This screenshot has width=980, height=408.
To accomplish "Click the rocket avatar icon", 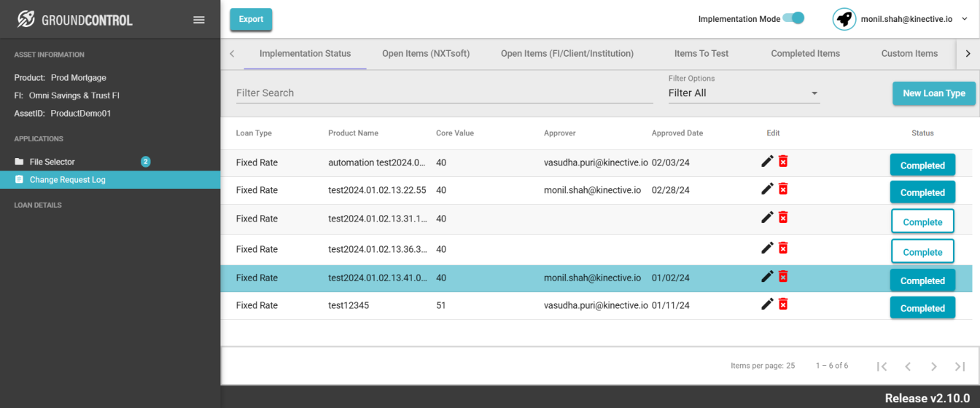I will point(844,19).
